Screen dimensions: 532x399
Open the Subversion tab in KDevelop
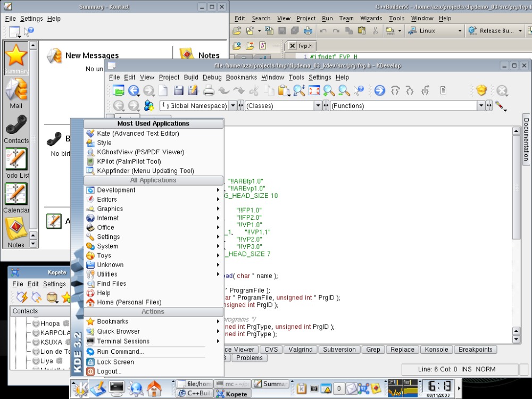pos(339,350)
